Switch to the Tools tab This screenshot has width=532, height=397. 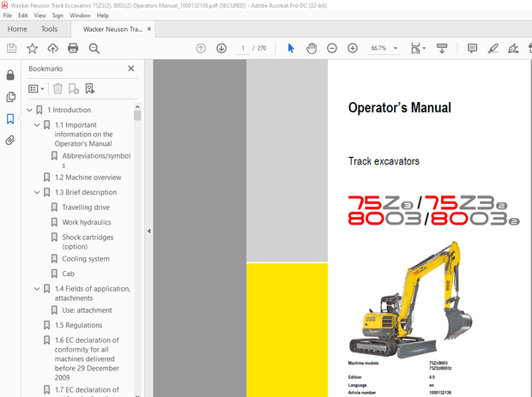click(49, 29)
